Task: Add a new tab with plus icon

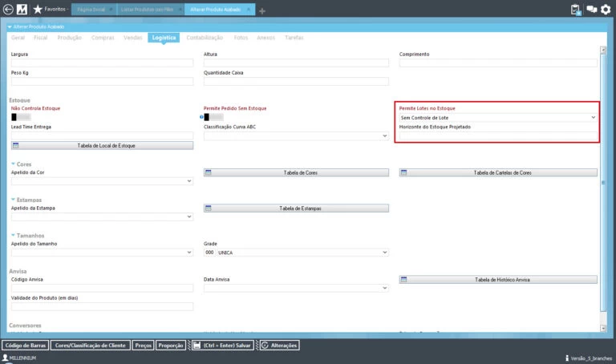Action: 262,10
